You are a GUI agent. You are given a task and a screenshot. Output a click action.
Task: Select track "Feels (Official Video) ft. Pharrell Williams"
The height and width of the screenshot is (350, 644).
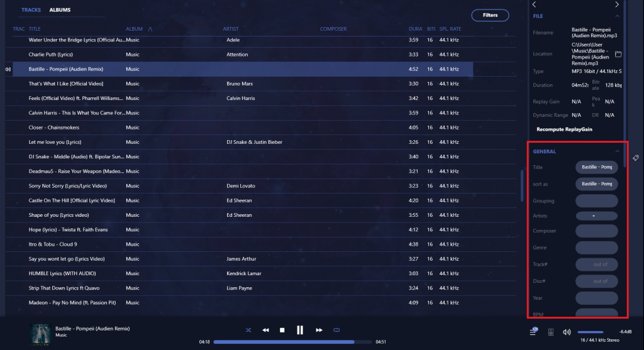(x=260, y=98)
